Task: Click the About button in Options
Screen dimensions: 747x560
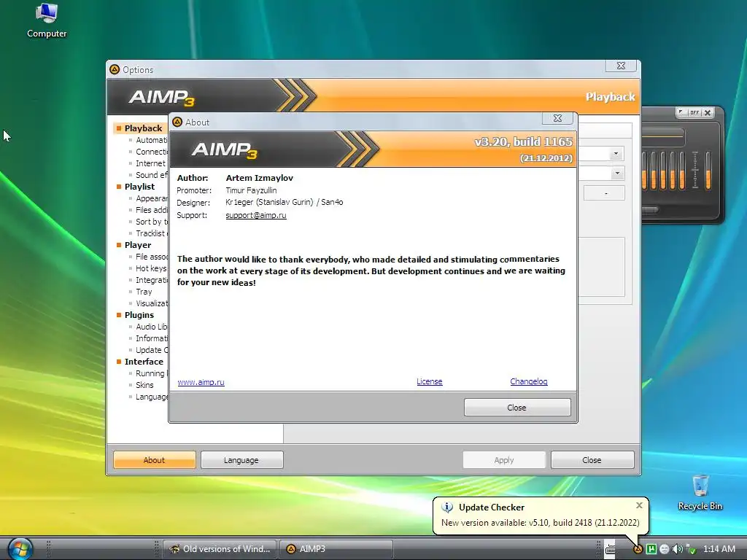Action: click(155, 460)
